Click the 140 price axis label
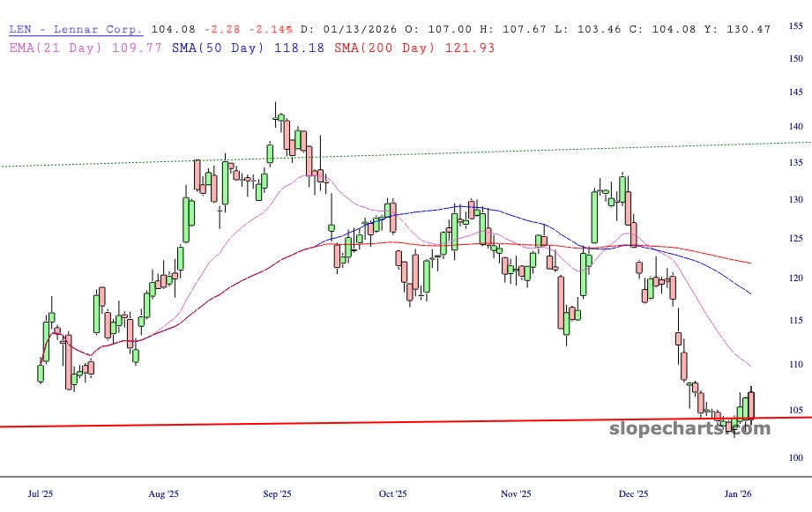This screenshot has height=512, width=812. coord(795,126)
